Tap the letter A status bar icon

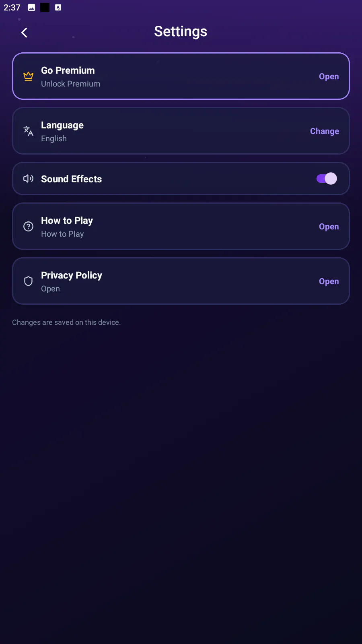[x=58, y=7]
